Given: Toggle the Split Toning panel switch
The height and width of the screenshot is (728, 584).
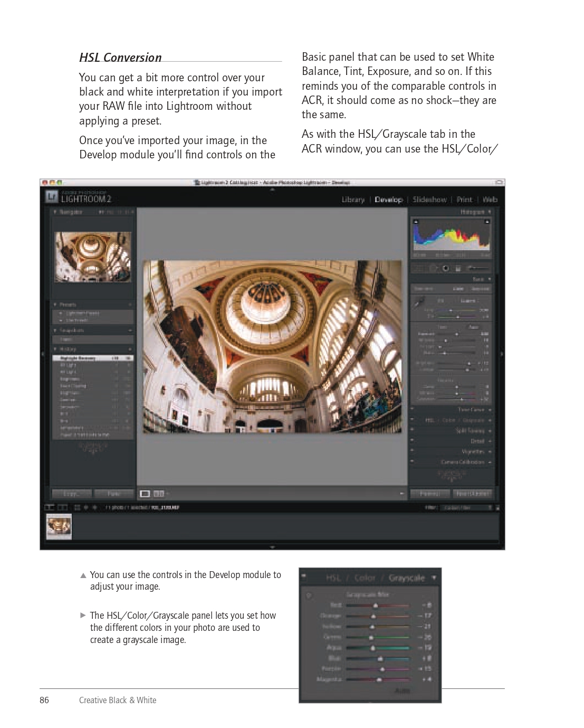Looking at the screenshot, I should 413,431.
